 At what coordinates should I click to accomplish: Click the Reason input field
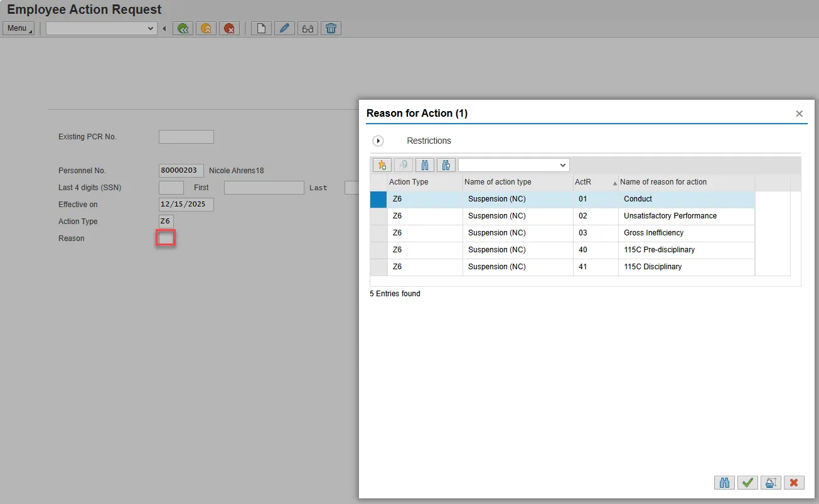click(x=166, y=239)
